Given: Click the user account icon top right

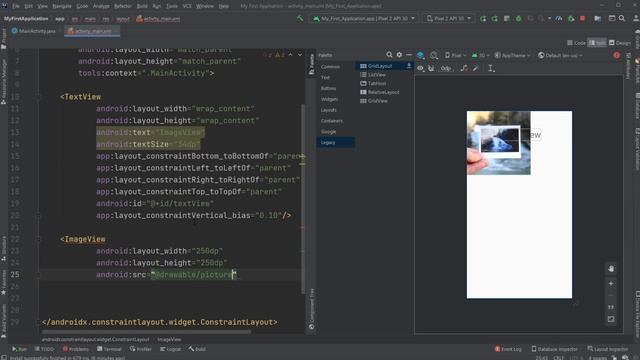Looking at the screenshot, I should pos(636,18).
